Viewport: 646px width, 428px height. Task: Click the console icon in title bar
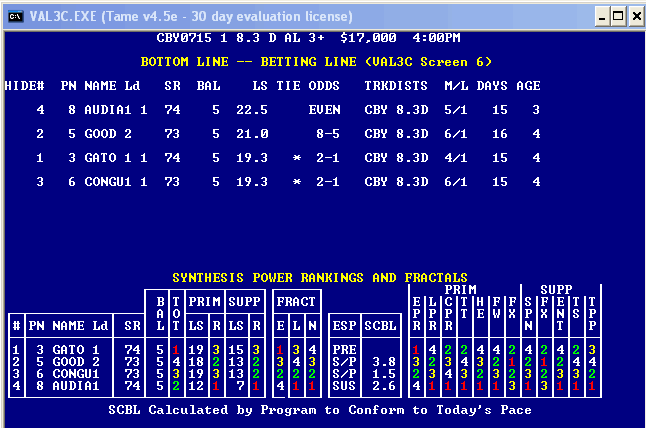coord(16,16)
